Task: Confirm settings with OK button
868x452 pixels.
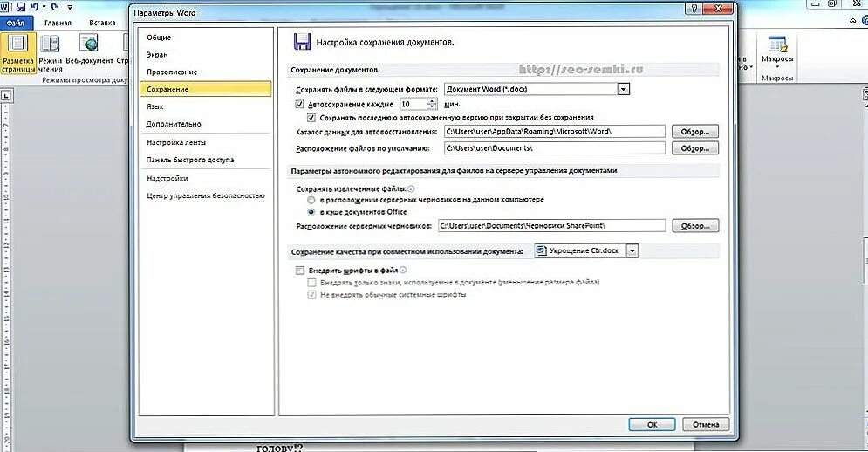Action: tap(653, 424)
